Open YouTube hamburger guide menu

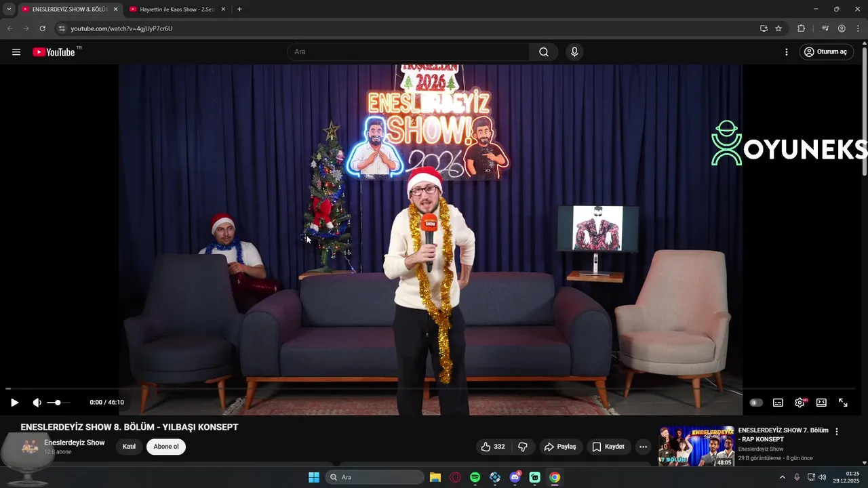pyautogui.click(x=16, y=52)
